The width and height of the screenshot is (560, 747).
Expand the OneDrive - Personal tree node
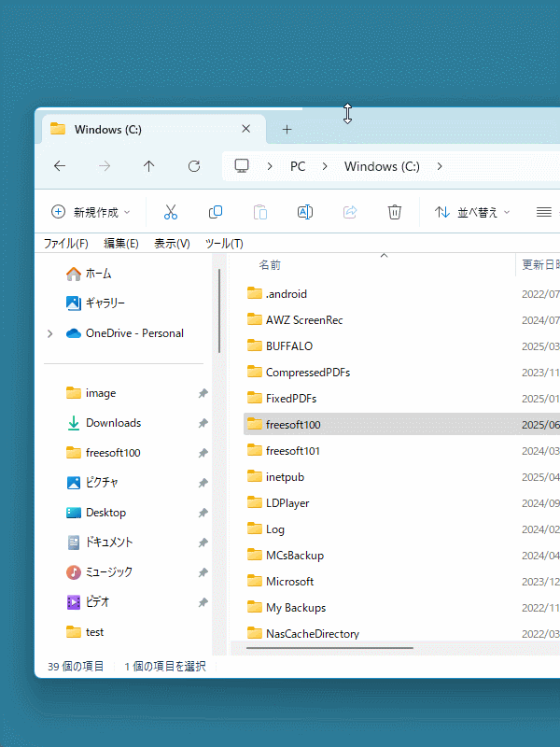[x=50, y=333]
